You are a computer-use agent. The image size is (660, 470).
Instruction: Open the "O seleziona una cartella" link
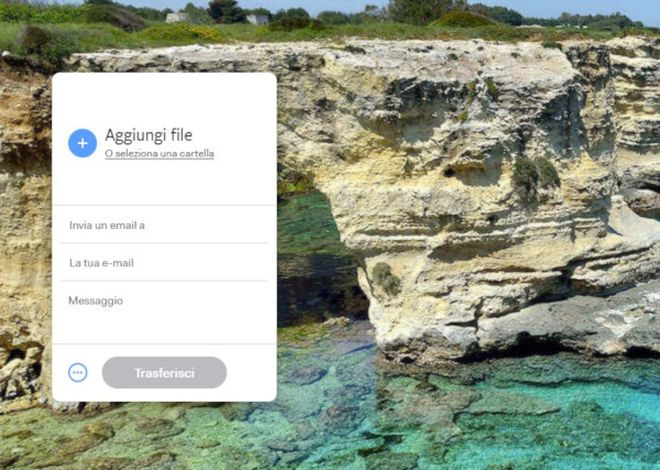click(x=160, y=154)
